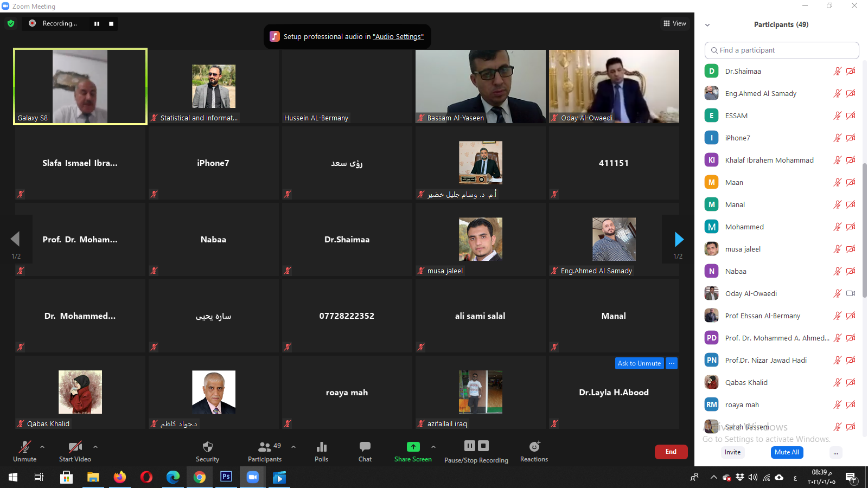The height and width of the screenshot is (488, 868).
Task: Click the green encryption shield icon
Action: point(11,23)
